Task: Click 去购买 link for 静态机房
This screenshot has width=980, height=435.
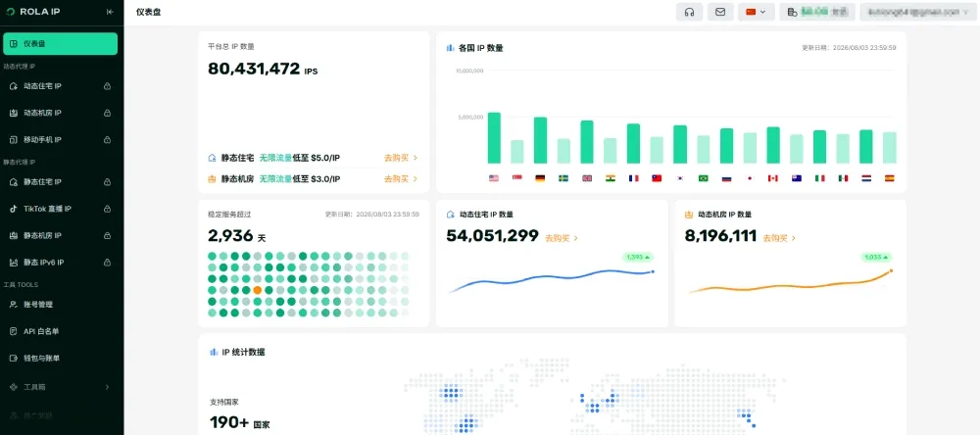Action: [401, 178]
